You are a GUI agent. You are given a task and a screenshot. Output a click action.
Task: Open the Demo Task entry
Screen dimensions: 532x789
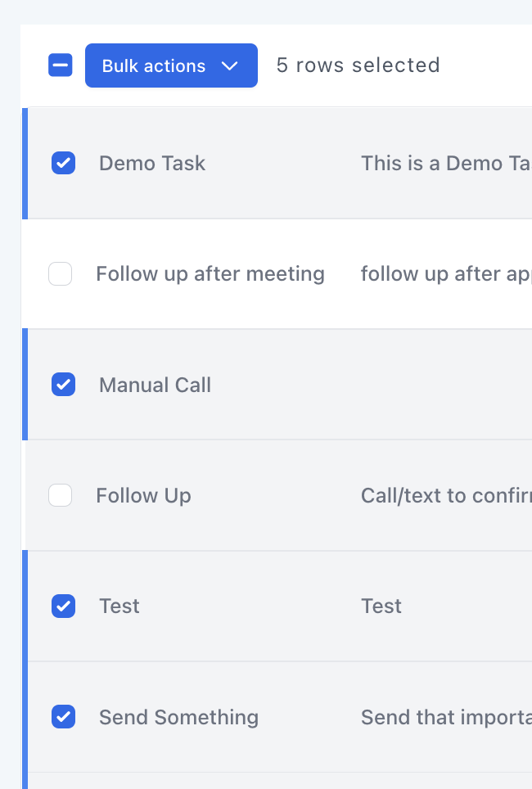click(151, 163)
